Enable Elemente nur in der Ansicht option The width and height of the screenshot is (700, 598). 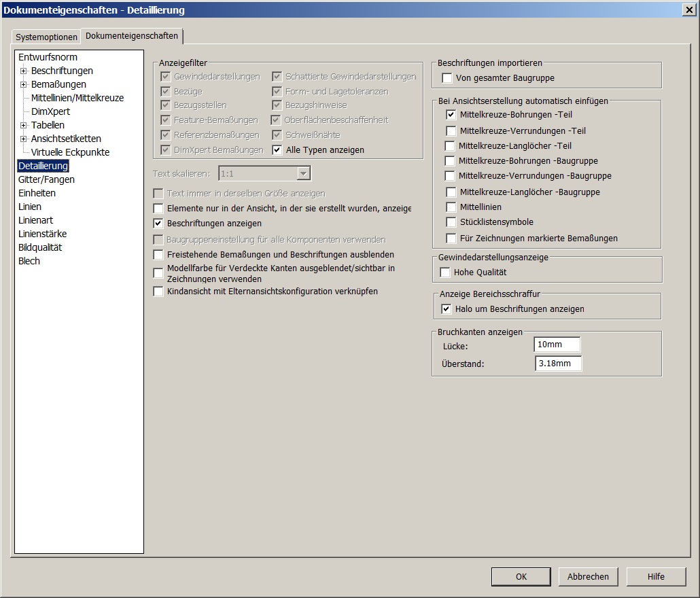158,209
